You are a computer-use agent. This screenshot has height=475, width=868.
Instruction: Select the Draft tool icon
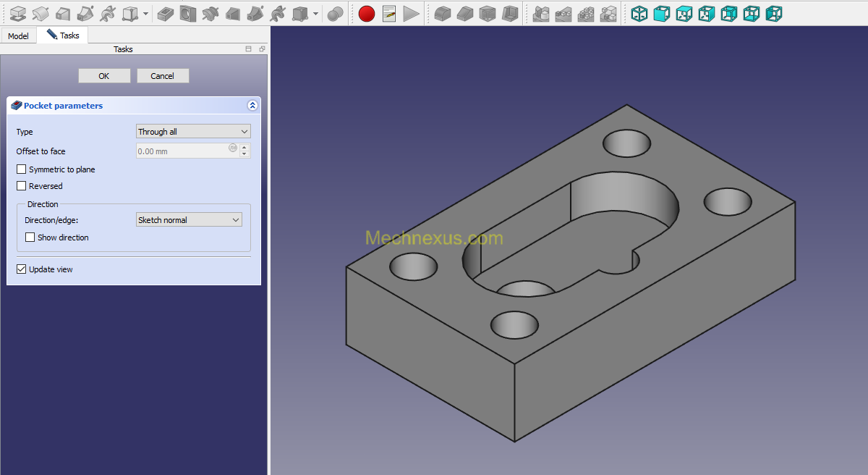[x=488, y=13]
